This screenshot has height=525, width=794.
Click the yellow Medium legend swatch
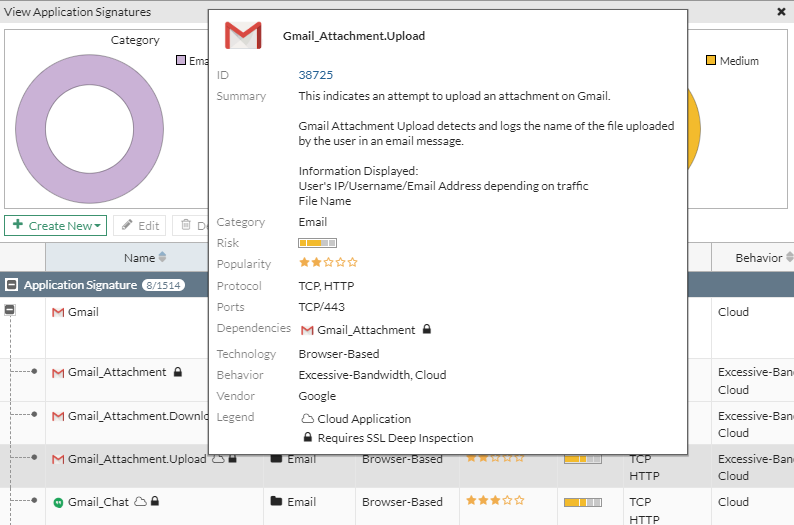pos(711,60)
